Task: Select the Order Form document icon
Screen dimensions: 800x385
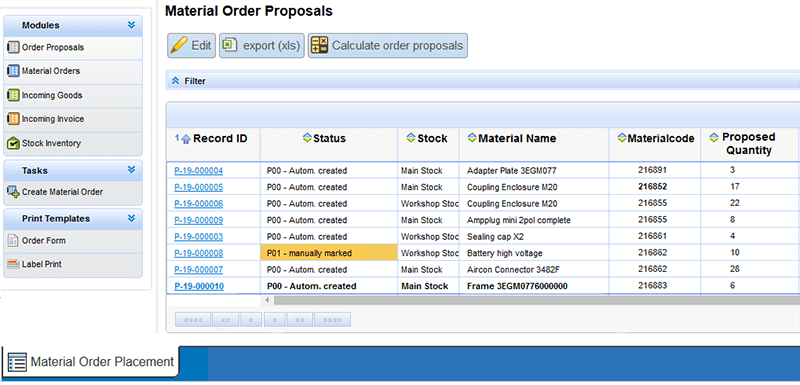Action: [13, 241]
